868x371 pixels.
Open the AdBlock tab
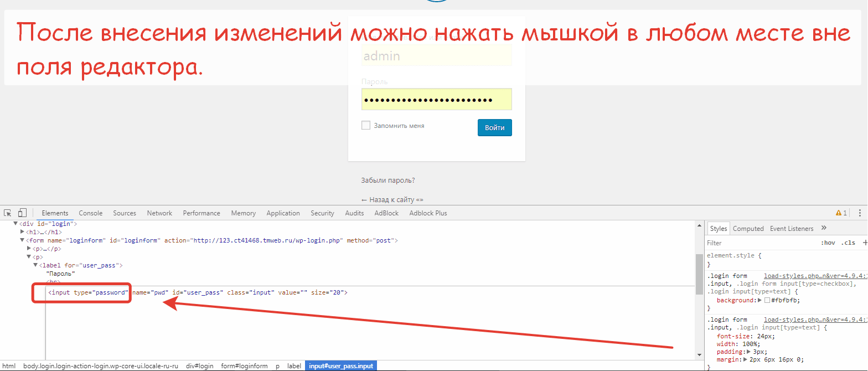click(386, 213)
